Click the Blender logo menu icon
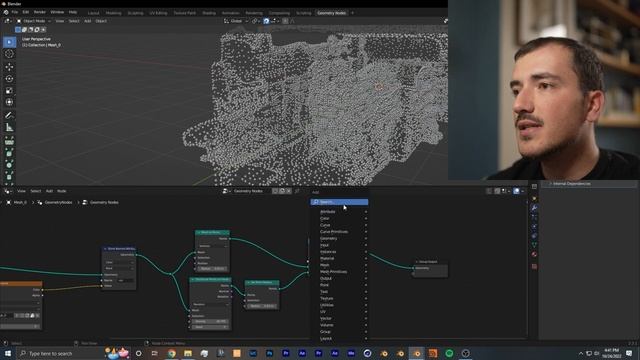 (6, 12)
